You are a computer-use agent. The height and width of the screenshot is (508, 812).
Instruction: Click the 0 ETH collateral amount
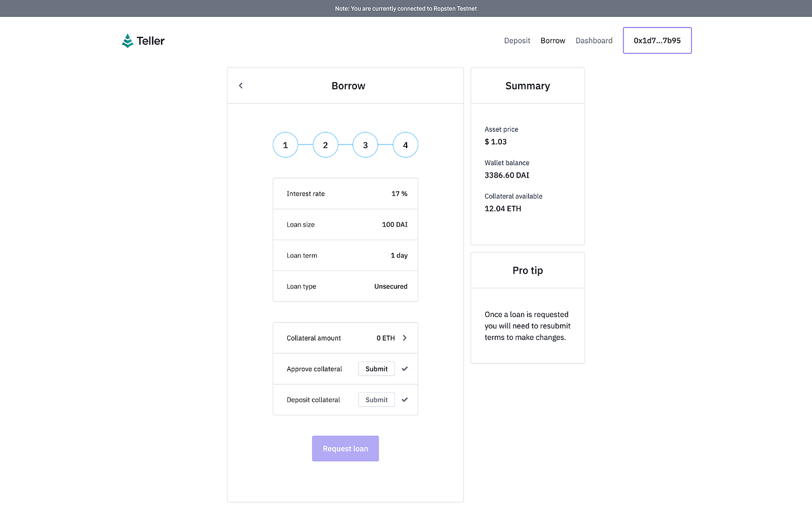(385, 338)
